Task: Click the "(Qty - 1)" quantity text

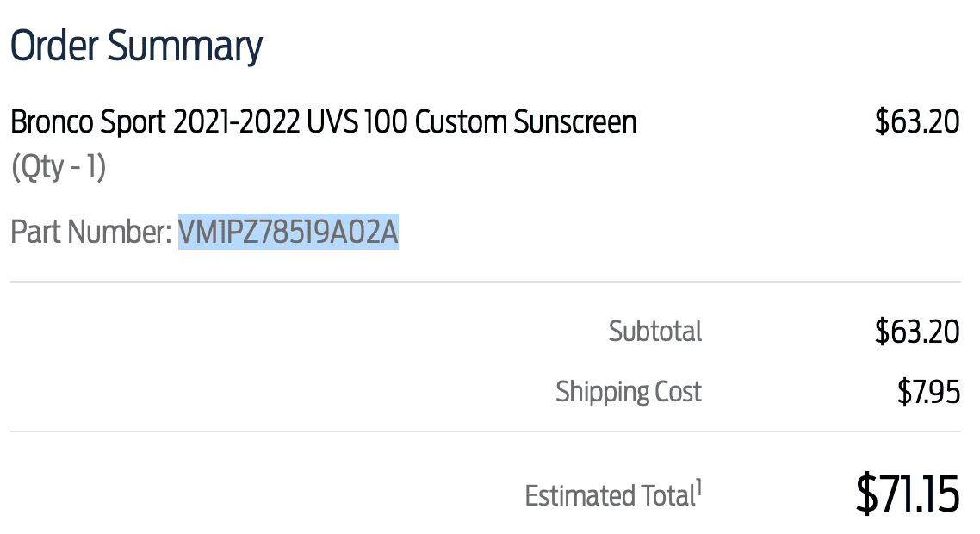Action: point(58,167)
